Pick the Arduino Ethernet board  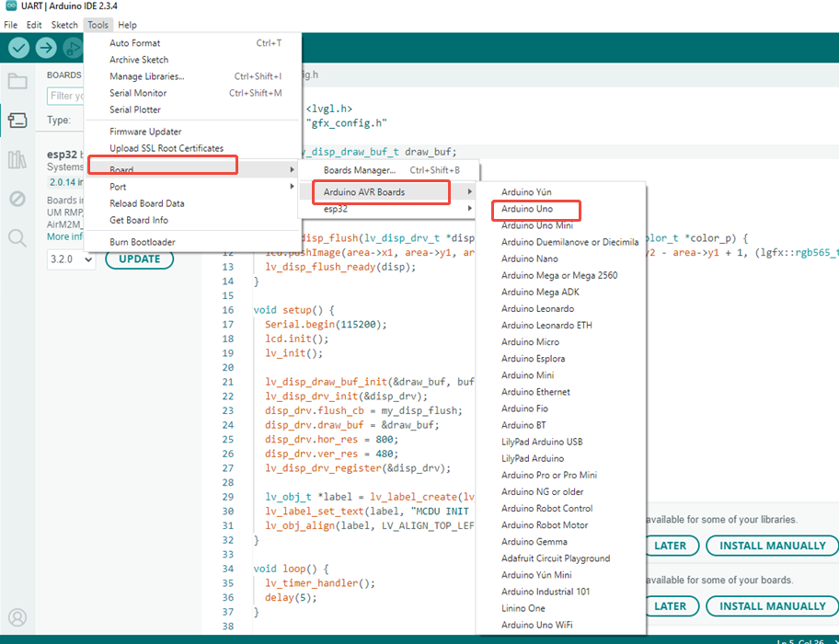561,392
